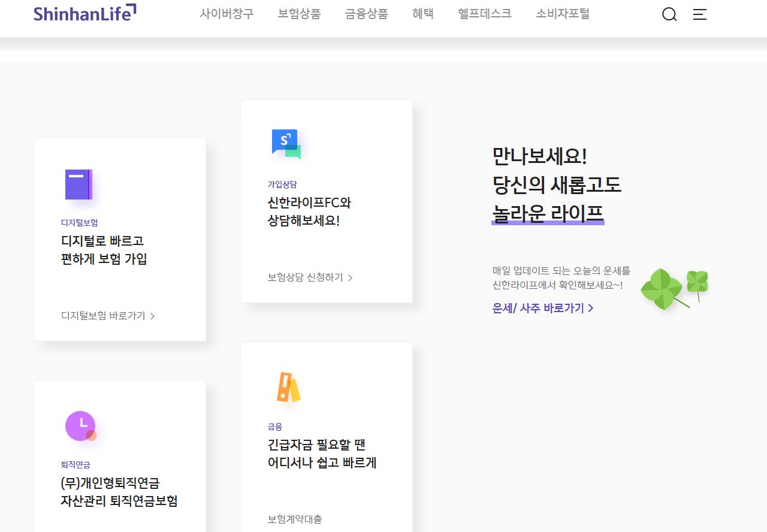This screenshot has width=767, height=532.
Task: Click the 매일 업데이트 되는 오늘의 운세를 text
Action: click(561, 271)
